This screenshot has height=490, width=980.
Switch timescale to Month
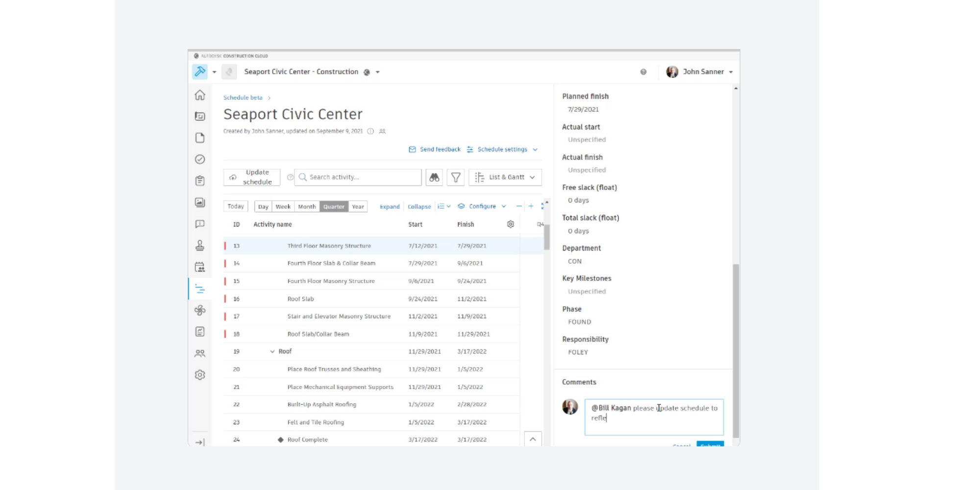tap(307, 207)
